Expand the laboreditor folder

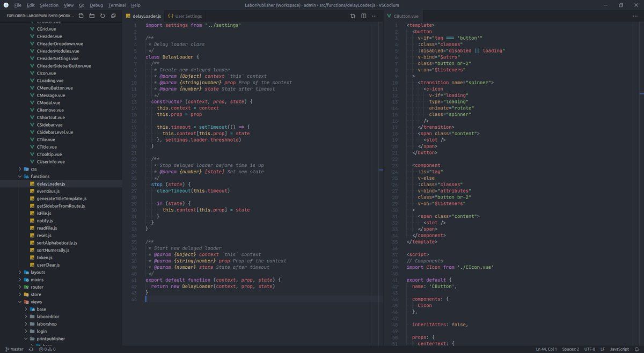[61, 317]
